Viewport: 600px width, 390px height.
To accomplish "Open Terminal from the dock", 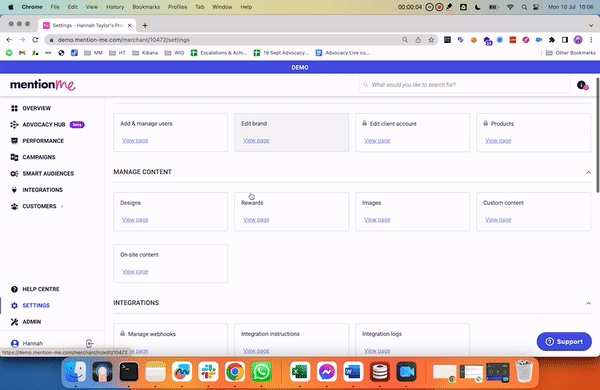I will [129, 372].
